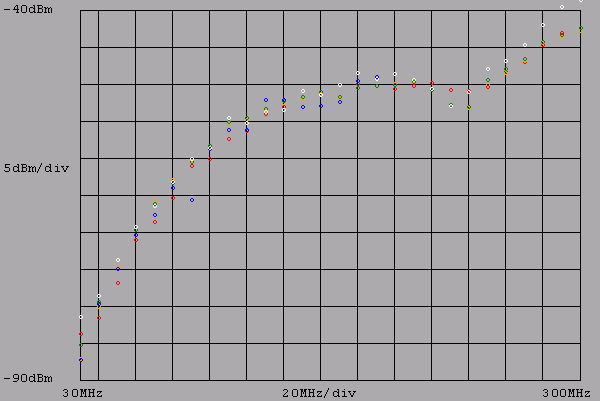Select the white data point on 30MHz axis
The height and width of the screenshot is (401, 600).
click(x=81, y=317)
